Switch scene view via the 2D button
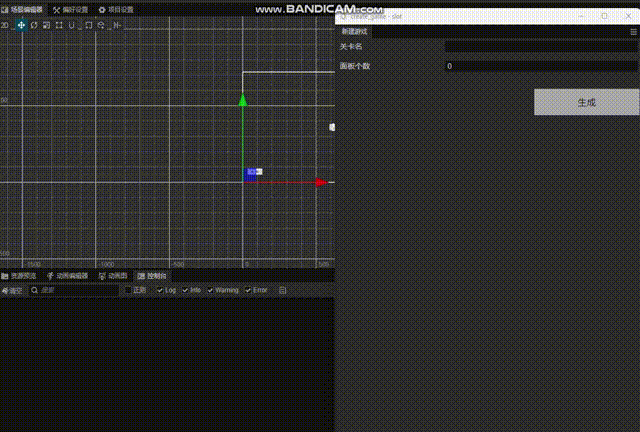The width and height of the screenshot is (640, 432). point(4,25)
